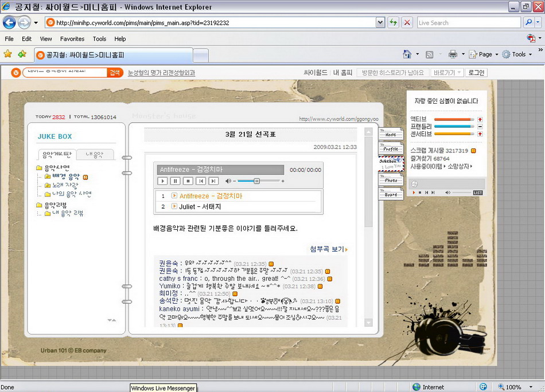Click the Add to Favorites icon
The height and width of the screenshot is (392, 545).
click(x=22, y=54)
